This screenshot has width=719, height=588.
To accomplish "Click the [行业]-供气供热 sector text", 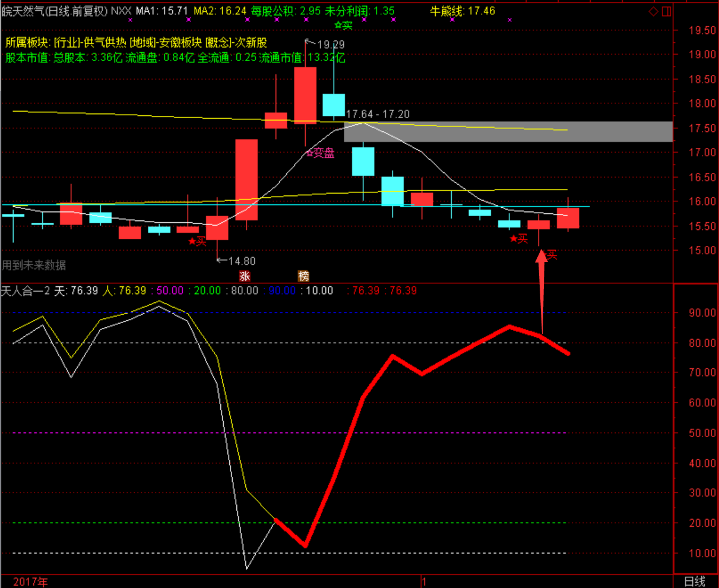I will pos(90,43).
